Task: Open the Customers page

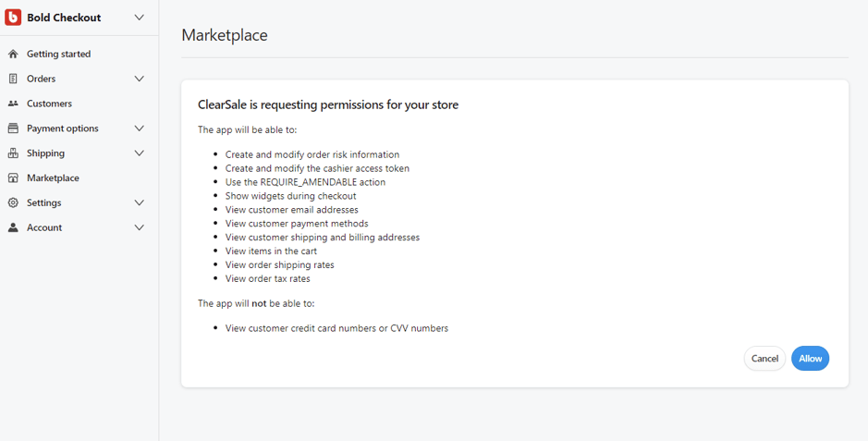Action: (49, 104)
